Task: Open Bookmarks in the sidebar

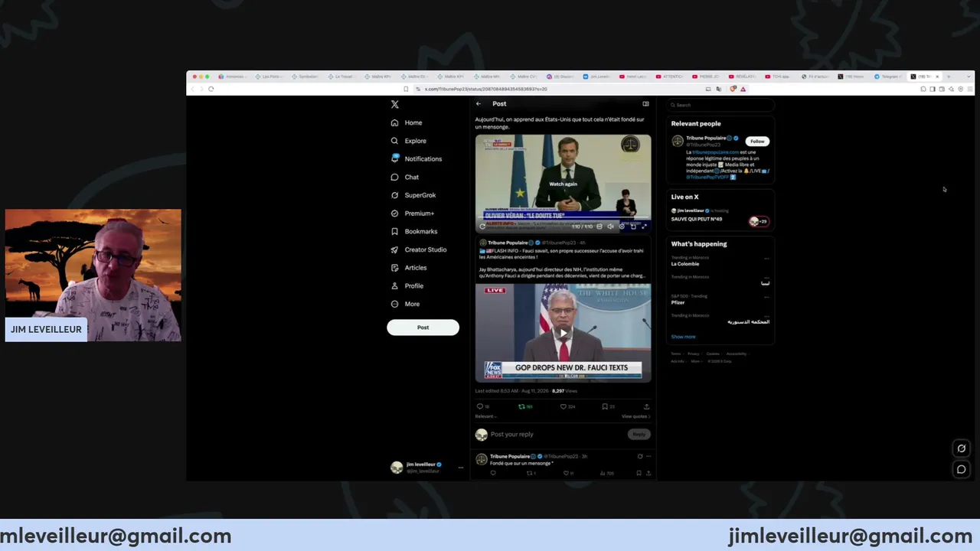Action: coord(414,231)
